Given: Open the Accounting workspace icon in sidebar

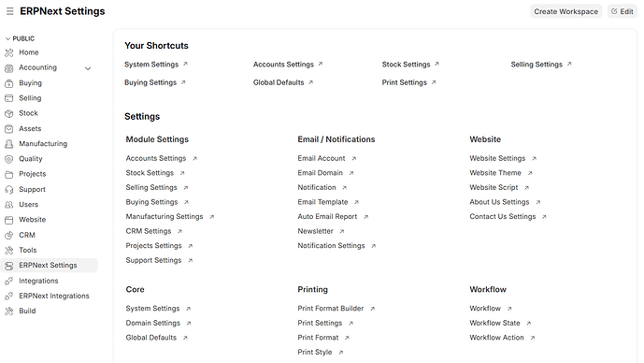Looking at the screenshot, I should coord(9,68).
